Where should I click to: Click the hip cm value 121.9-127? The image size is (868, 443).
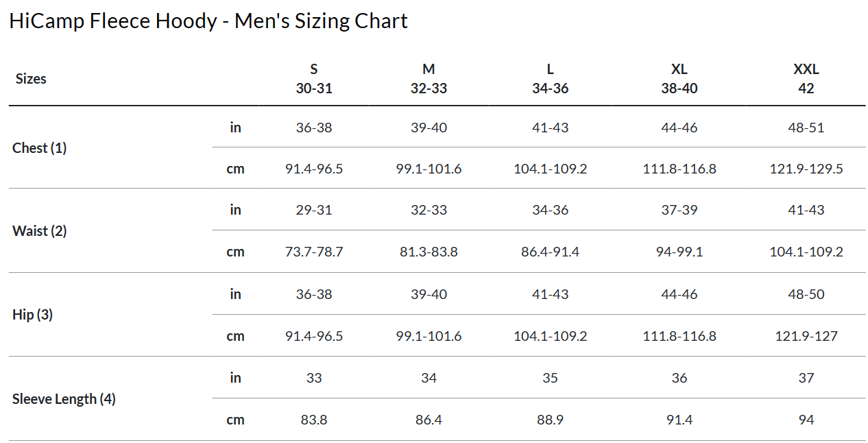(806, 336)
